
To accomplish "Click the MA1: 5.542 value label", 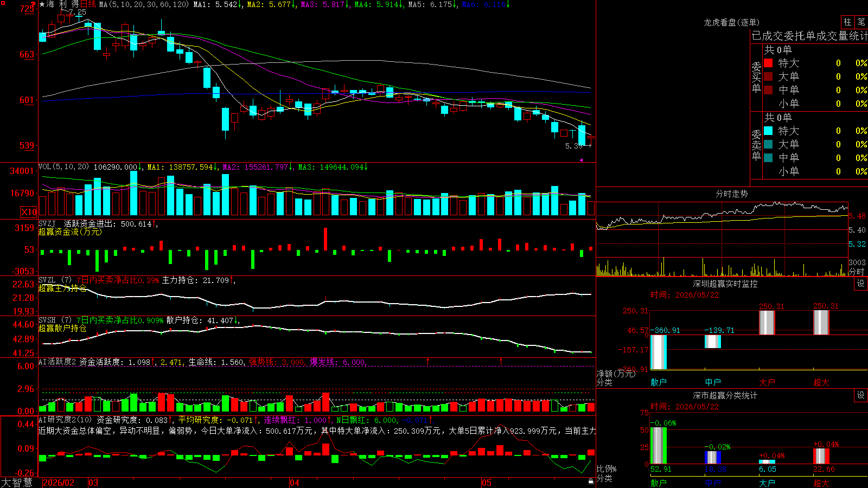I will tap(215, 4).
